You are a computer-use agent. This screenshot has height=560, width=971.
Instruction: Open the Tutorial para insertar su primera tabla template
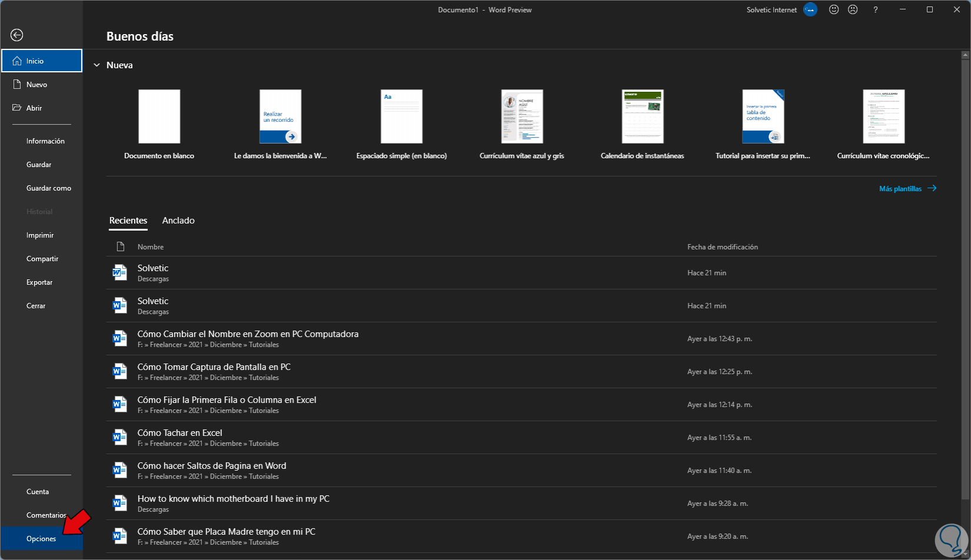coord(763,125)
